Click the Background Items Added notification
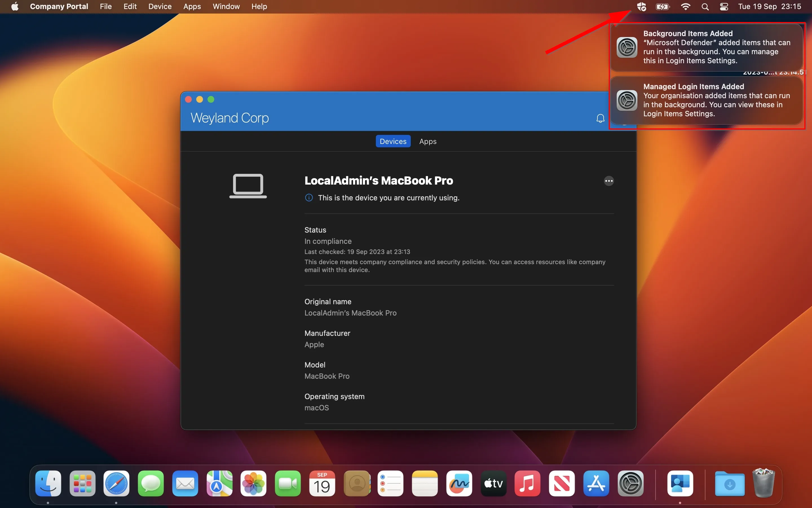Viewport: 812px width, 508px height. (x=706, y=47)
